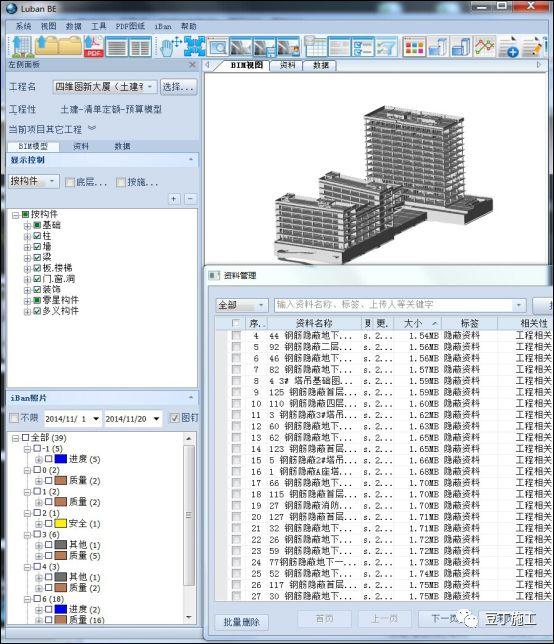Open the start date 2014/11/1 dropdown
Image resolution: width=554 pixels, height=644 pixels.
96,419
